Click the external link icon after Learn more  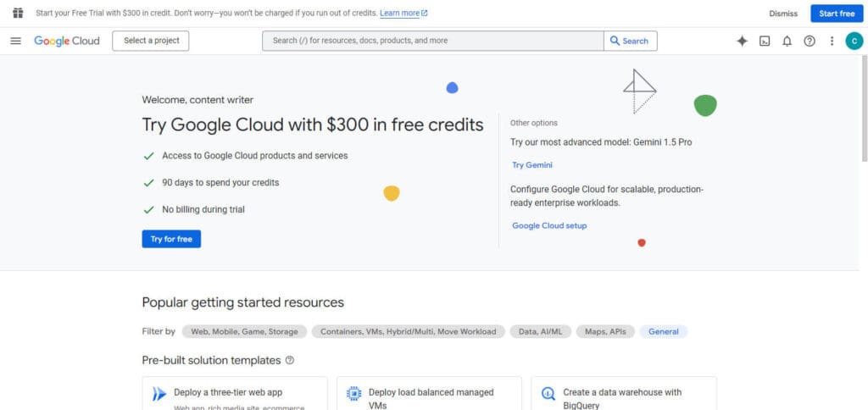(x=425, y=14)
